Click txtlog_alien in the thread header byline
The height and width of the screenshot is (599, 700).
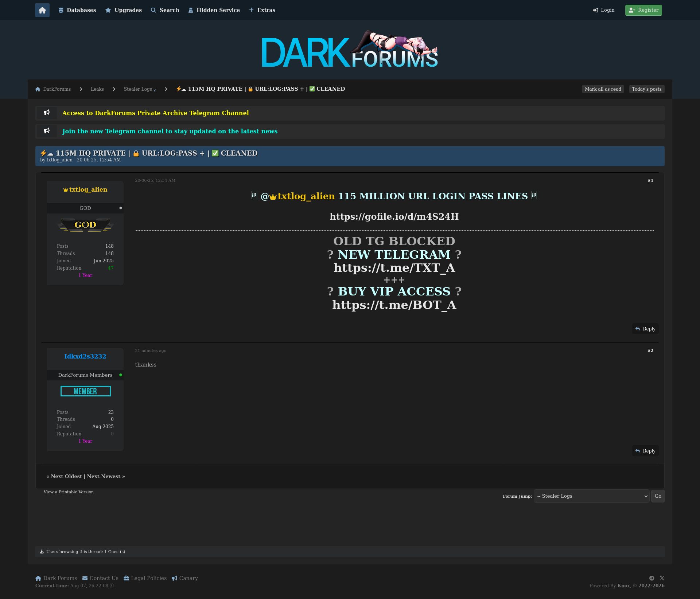coord(59,160)
